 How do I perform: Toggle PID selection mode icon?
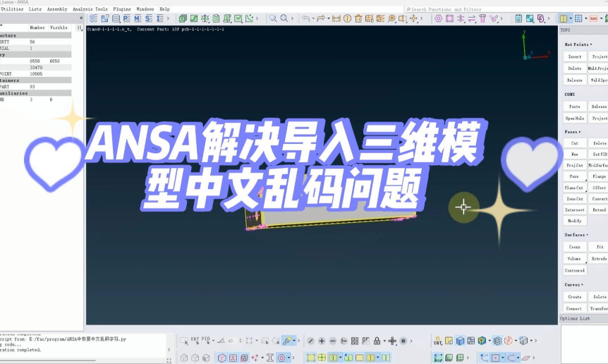205,340
